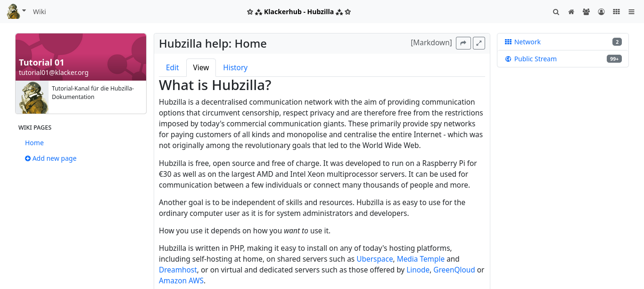The height and width of the screenshot is (289, 644).
Task: Open the apps grid icon in the navbar
Action: [616, 12]
